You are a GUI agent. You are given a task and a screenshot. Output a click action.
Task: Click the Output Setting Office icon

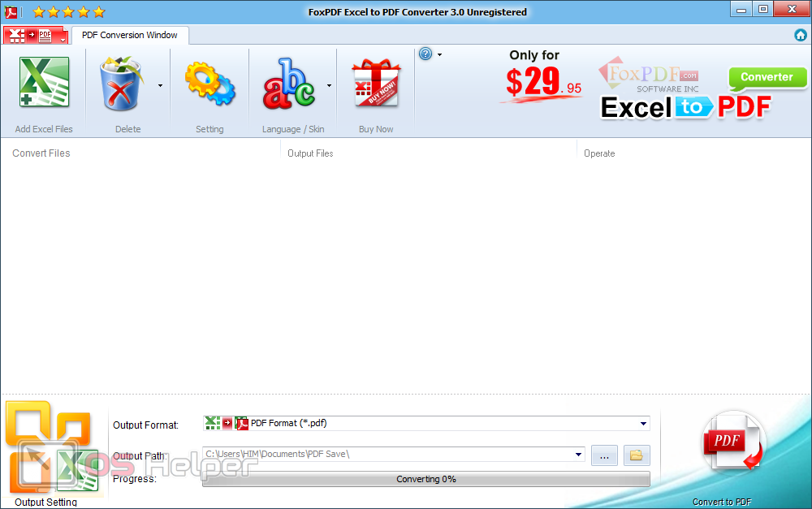pos(50,451)
